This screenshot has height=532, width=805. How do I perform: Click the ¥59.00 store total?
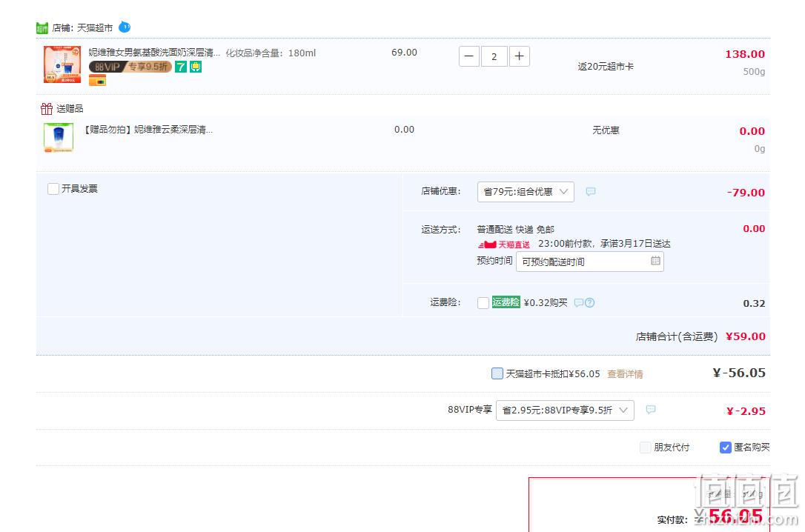tap(746, 336)
